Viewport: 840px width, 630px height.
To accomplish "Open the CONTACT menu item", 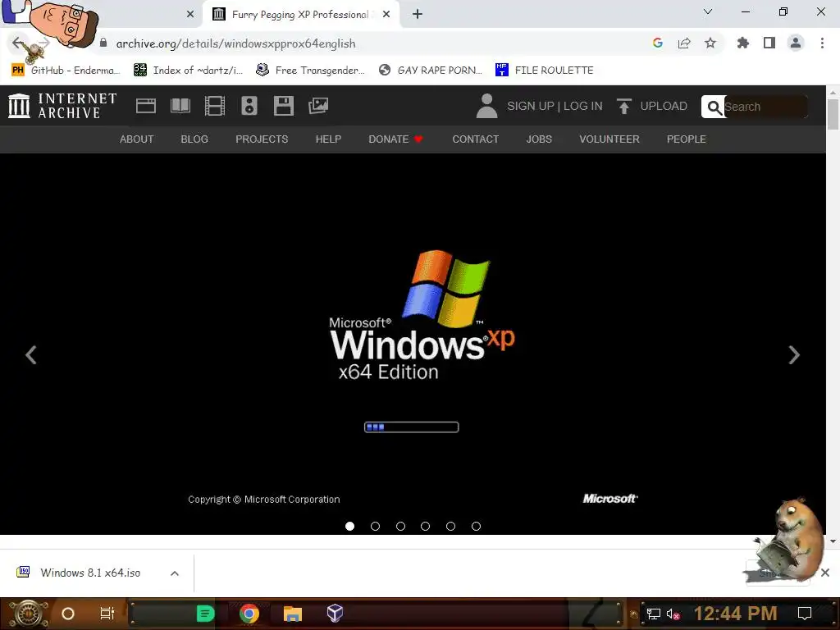I will click(x=476, y=139).
